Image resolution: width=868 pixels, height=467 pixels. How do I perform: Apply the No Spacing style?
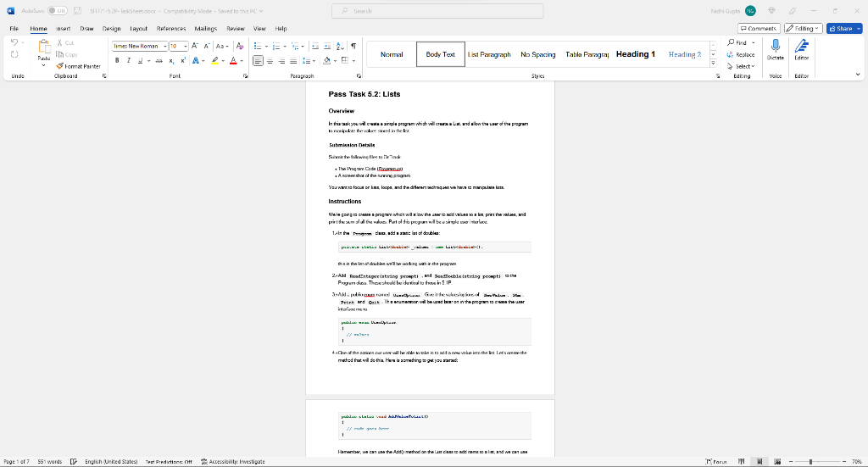(538, 54)
